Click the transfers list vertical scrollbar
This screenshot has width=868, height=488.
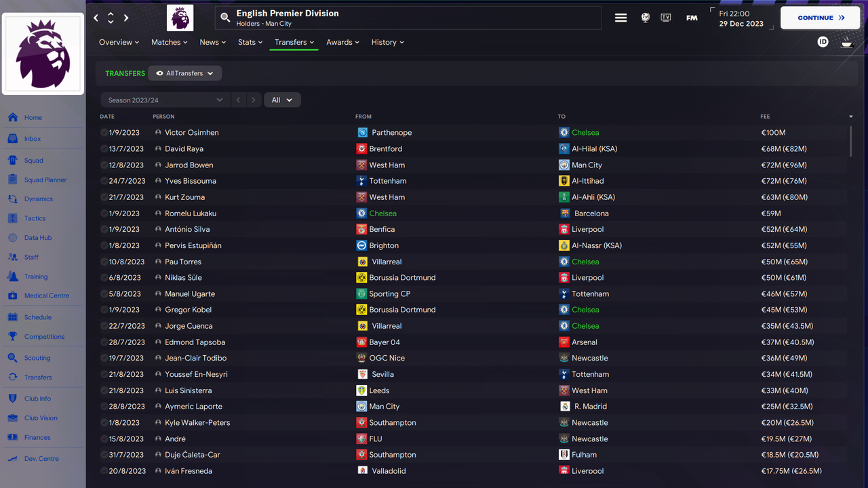point(850,141)
